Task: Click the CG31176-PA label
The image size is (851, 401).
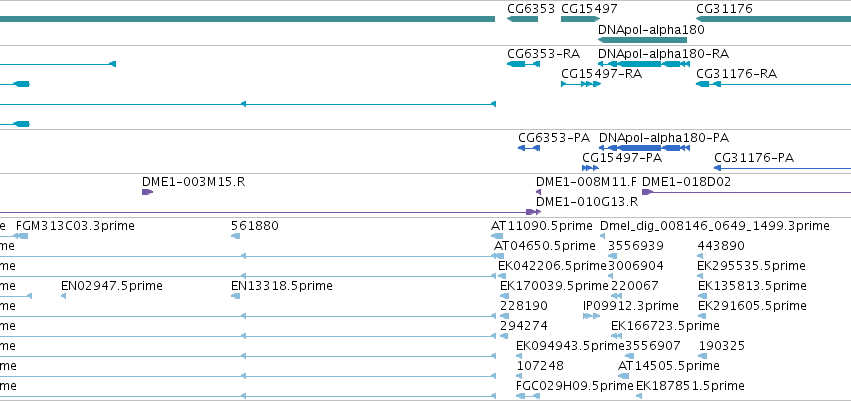Action: tap(754, 158)
